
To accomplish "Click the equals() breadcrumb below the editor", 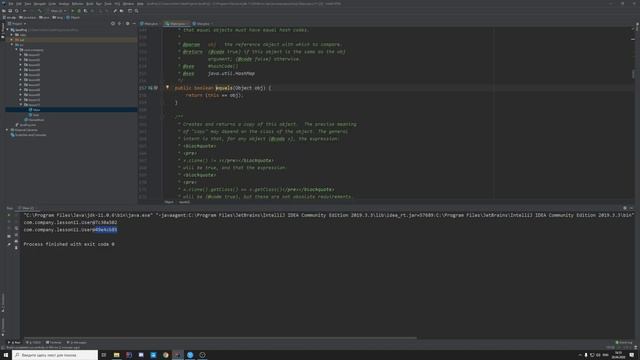I will [184, 202].
